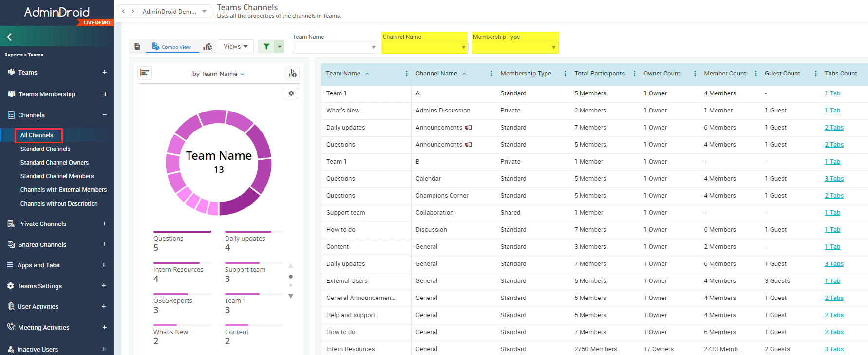The image size is (868, 355).
Task: Open chart settings gear icon
Action: coord(291,93)
